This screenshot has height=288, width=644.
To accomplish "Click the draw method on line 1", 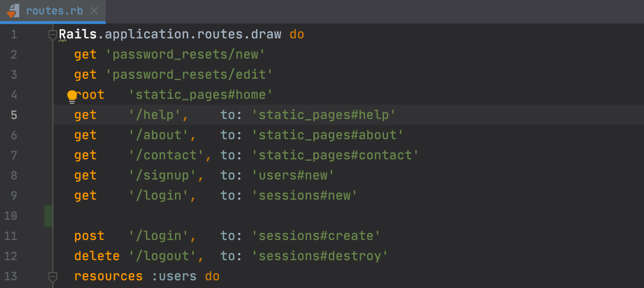I will (266, 35).
